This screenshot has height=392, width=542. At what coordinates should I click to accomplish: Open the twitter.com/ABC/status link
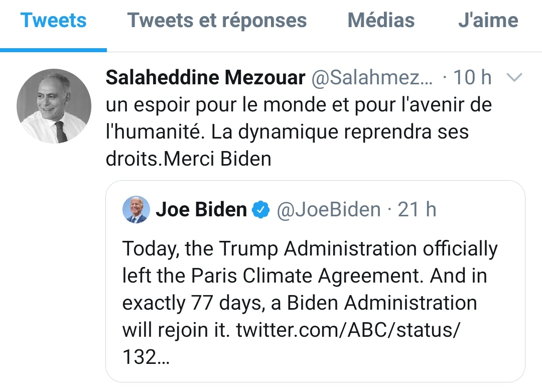pos(347,330)
